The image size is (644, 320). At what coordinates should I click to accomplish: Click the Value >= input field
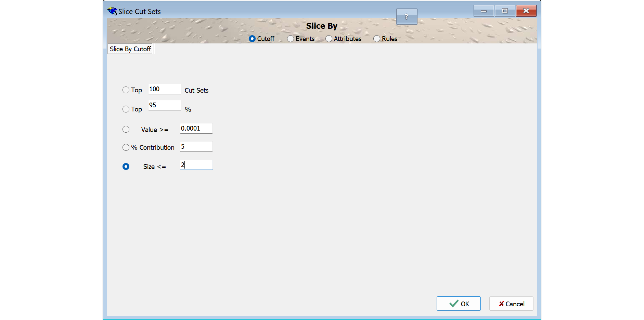(x=196, y=129)
